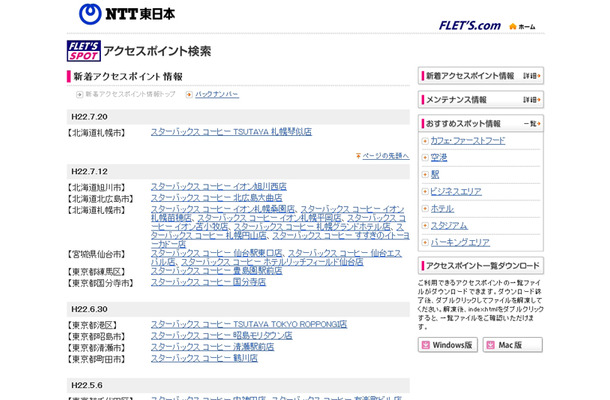This screenshot has height=400, width=610.
Task: Open スターバックス コーヒー TSUTAYA TOKYO ROPPONGI店 link
Action: click(249, 324)
